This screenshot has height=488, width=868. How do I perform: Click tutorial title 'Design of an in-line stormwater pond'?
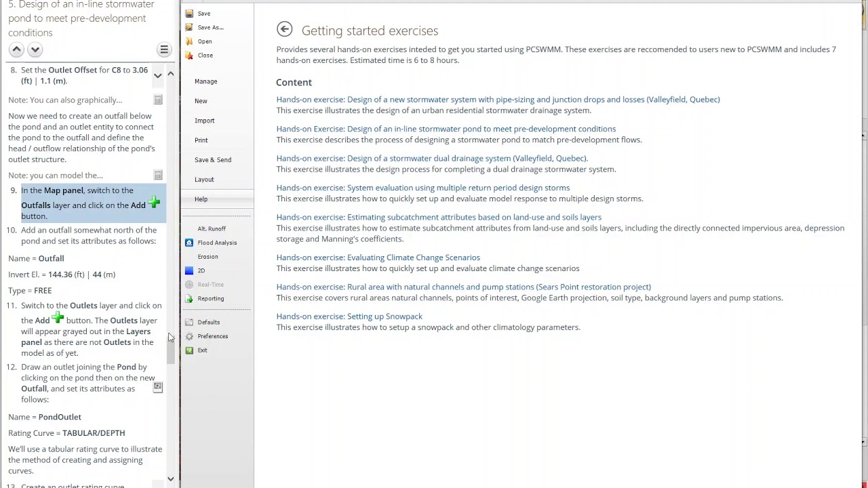(x=81, y=18)
